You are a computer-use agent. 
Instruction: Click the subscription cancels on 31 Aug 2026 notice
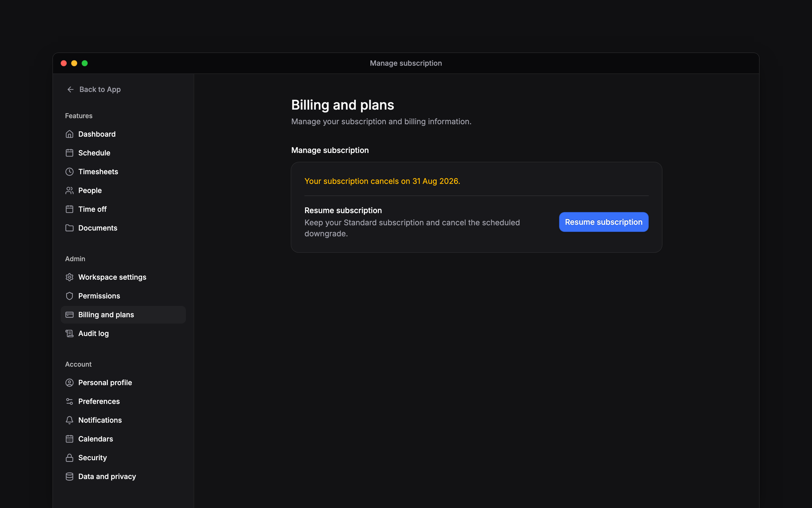pos(382,181)
